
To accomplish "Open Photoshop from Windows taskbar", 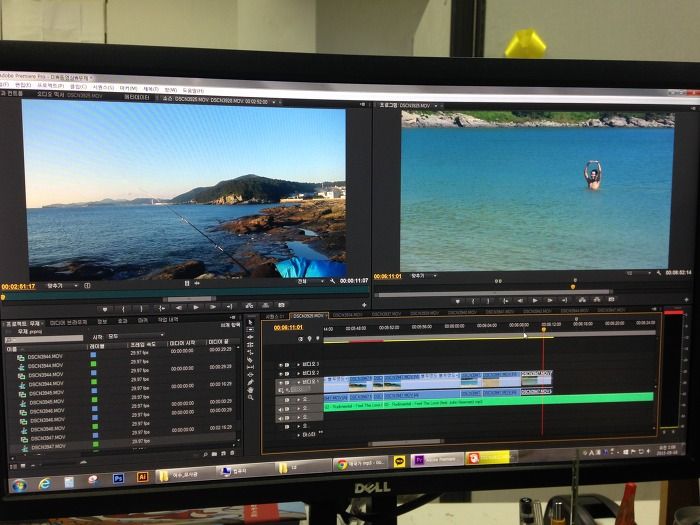I will pos(118,478).
